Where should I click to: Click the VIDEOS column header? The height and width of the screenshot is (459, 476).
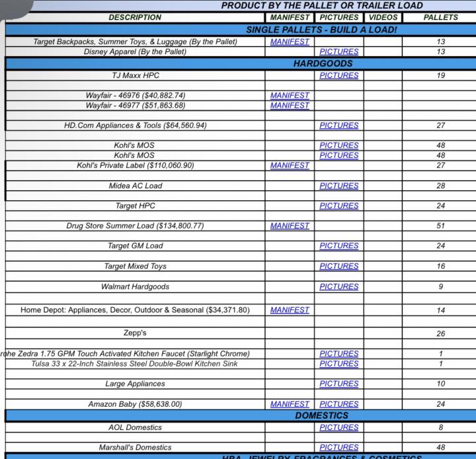383,18
